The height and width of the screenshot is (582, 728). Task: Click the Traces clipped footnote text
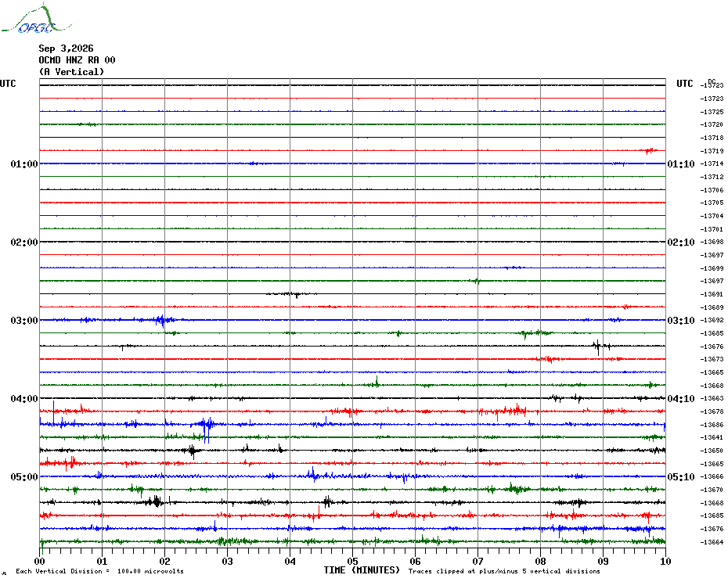click(x=504, y=571)
